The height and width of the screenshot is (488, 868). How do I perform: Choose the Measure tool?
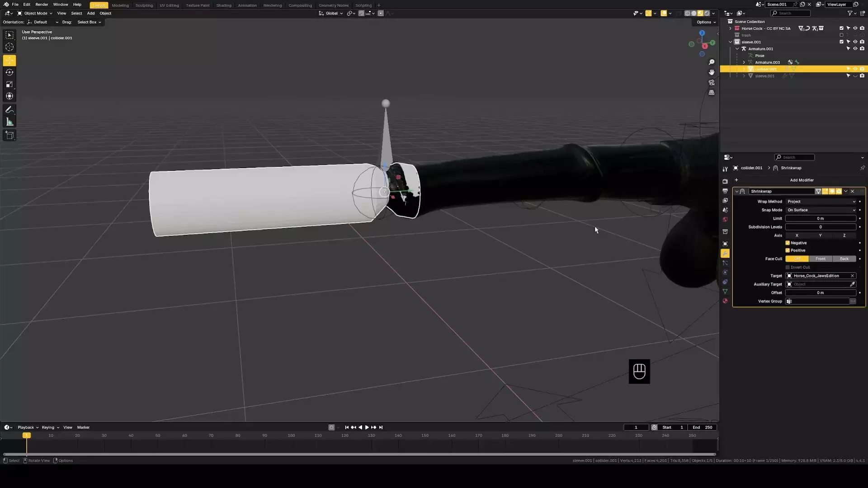coord(9,122)
